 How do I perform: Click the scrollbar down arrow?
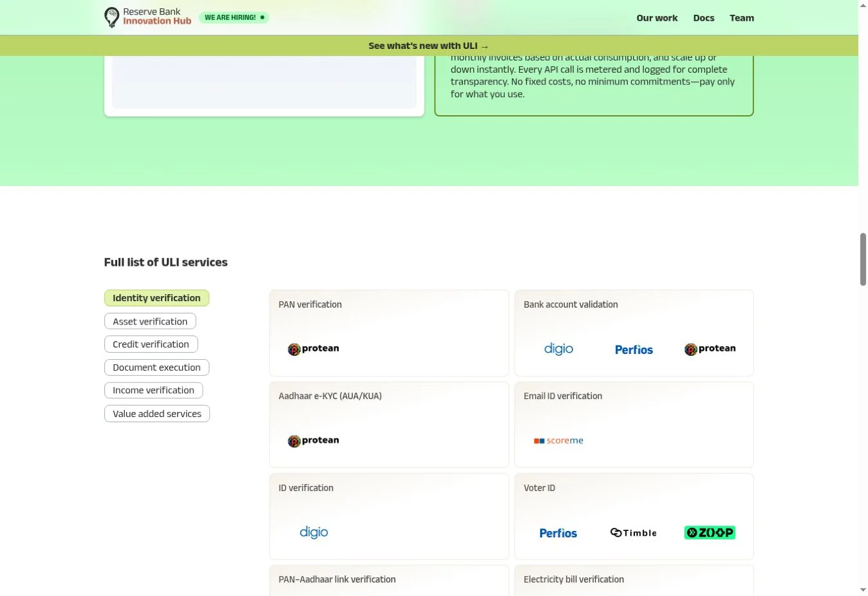863,590
